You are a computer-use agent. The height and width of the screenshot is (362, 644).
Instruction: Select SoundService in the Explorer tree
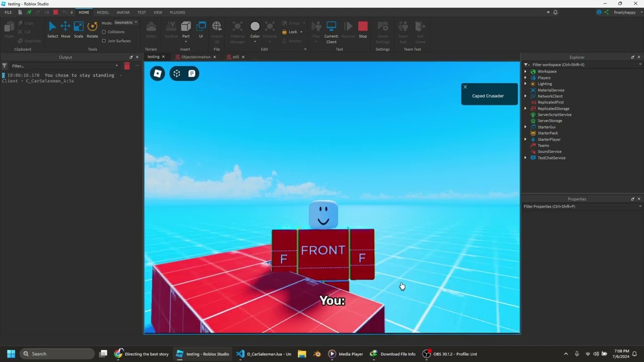tap(549, 152)
